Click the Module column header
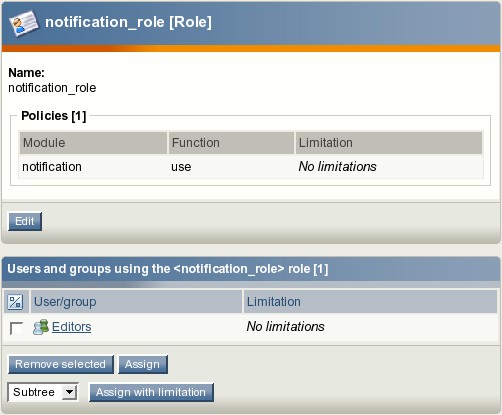This screenshot has height=415, width=502. [93, 143]
